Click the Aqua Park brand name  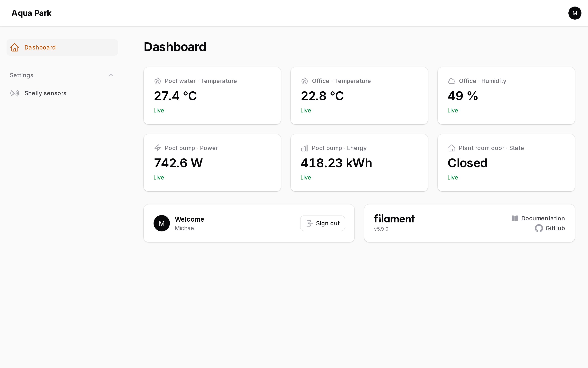tap(32, 13)
